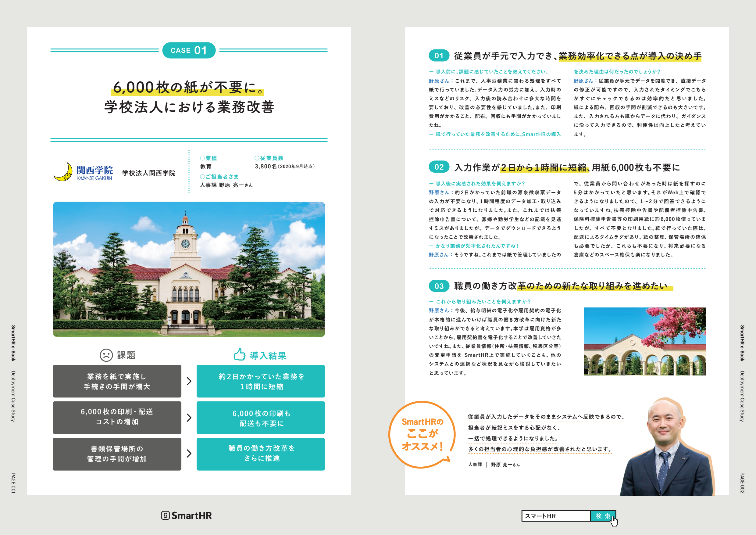Click the ご担当者さま label
Image resolution: width=756 pixels, height=535 pixels.
[219, 177]
